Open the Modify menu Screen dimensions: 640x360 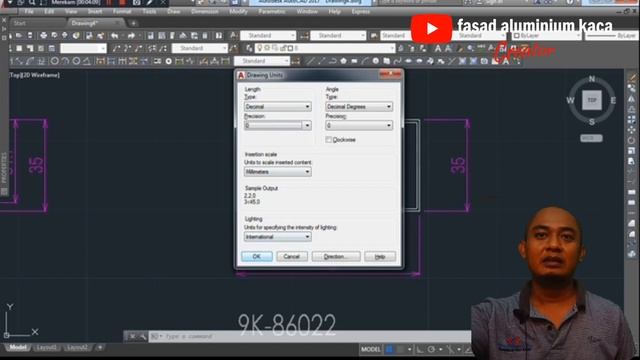[238, 11]
